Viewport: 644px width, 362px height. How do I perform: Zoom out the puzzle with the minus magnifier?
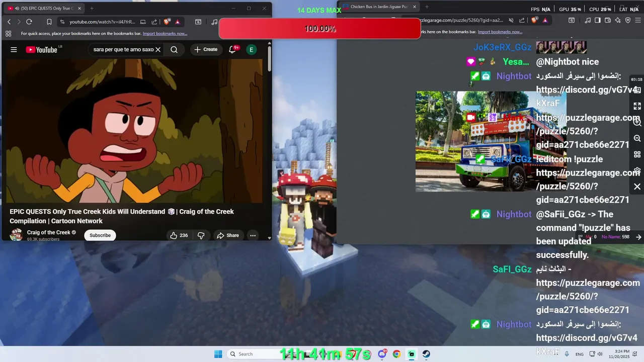click(x=637, y=138)
